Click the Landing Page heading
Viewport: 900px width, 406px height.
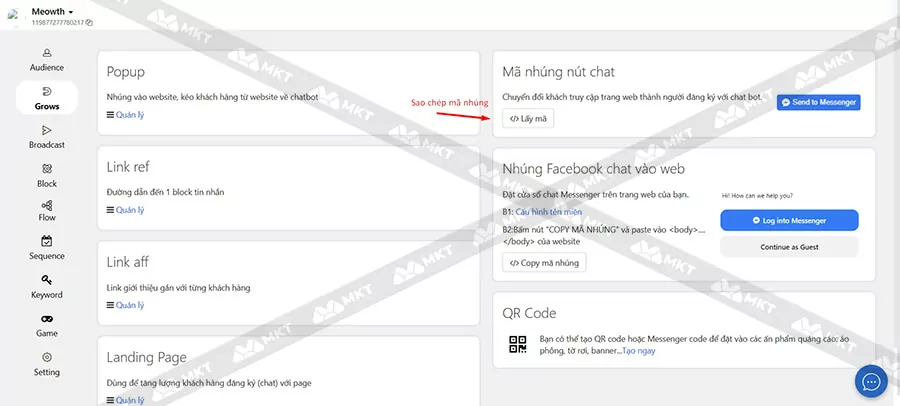[x=147, y=357]
